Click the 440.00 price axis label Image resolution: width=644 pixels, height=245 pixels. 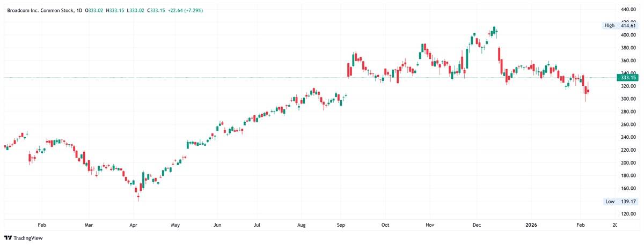[628, 10]
